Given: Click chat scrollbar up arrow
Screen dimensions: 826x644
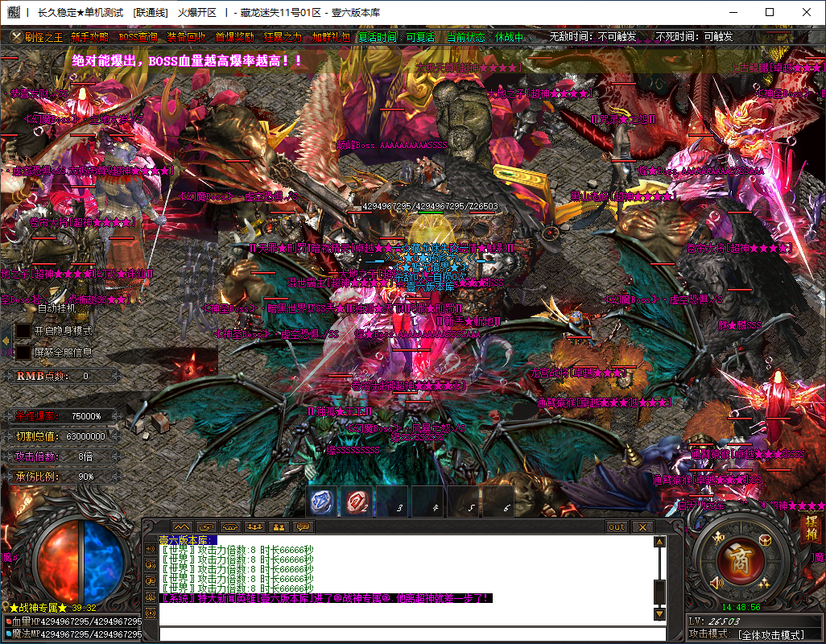Looking at the screenshot, I should click(x=659, y=541).
